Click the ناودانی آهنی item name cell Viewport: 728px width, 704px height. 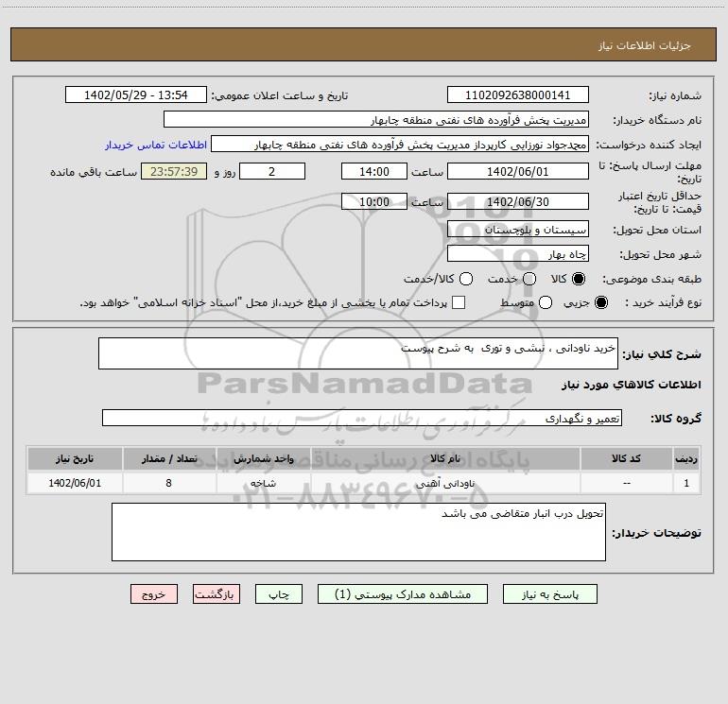coord(445,483)
